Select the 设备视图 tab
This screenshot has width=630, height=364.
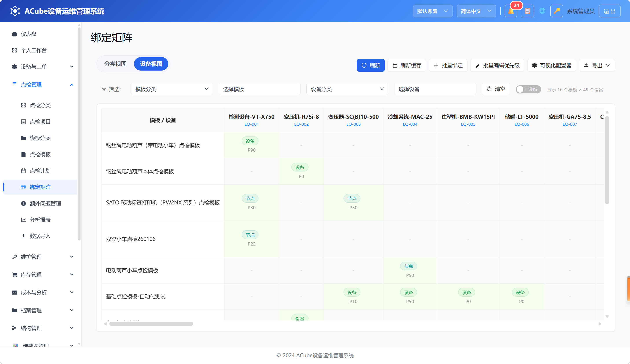pos(151,64)
